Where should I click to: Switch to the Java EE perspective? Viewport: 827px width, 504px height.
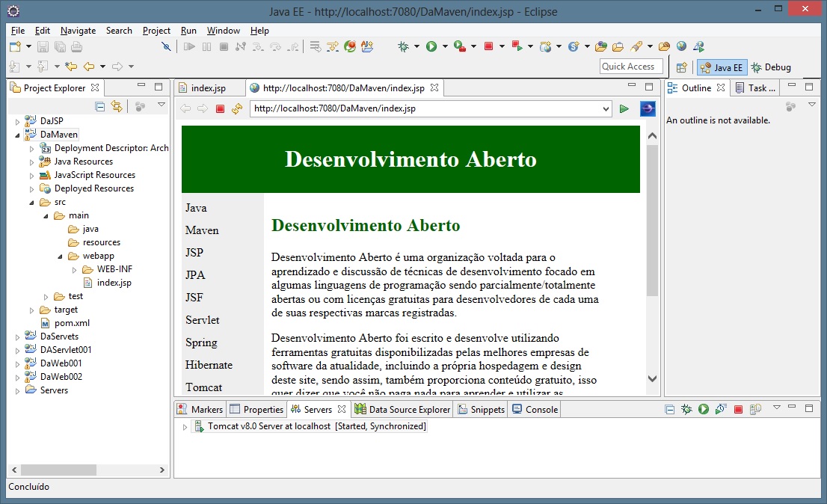click(722, 67)
